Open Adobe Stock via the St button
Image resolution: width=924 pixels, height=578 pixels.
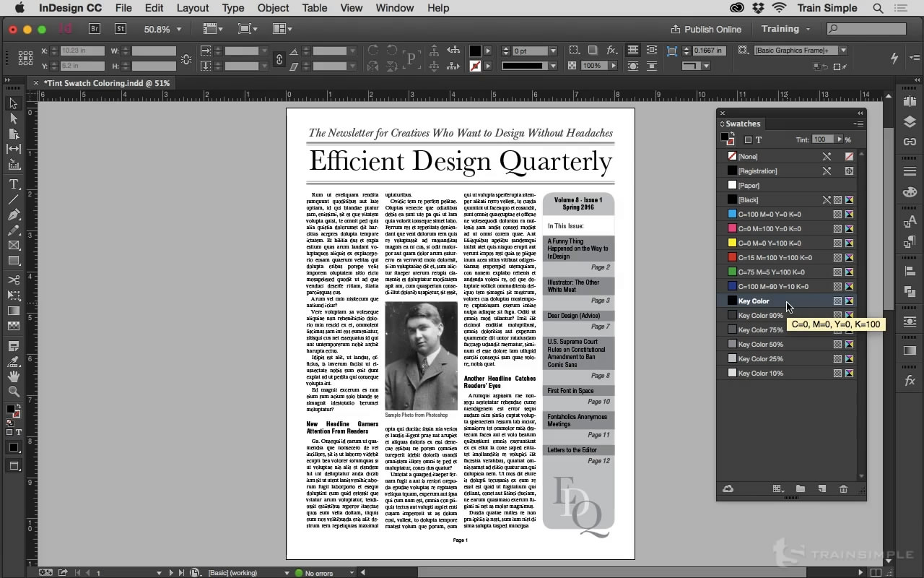point(121,29)
